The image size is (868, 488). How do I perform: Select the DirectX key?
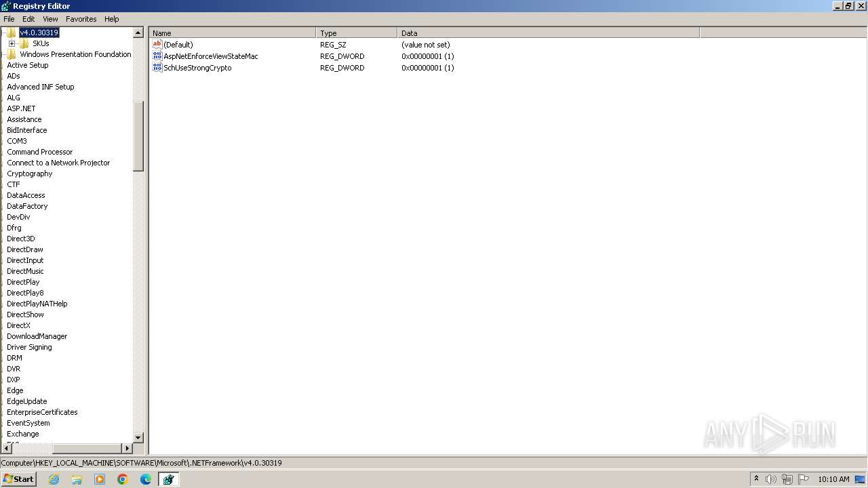point(18,325)
